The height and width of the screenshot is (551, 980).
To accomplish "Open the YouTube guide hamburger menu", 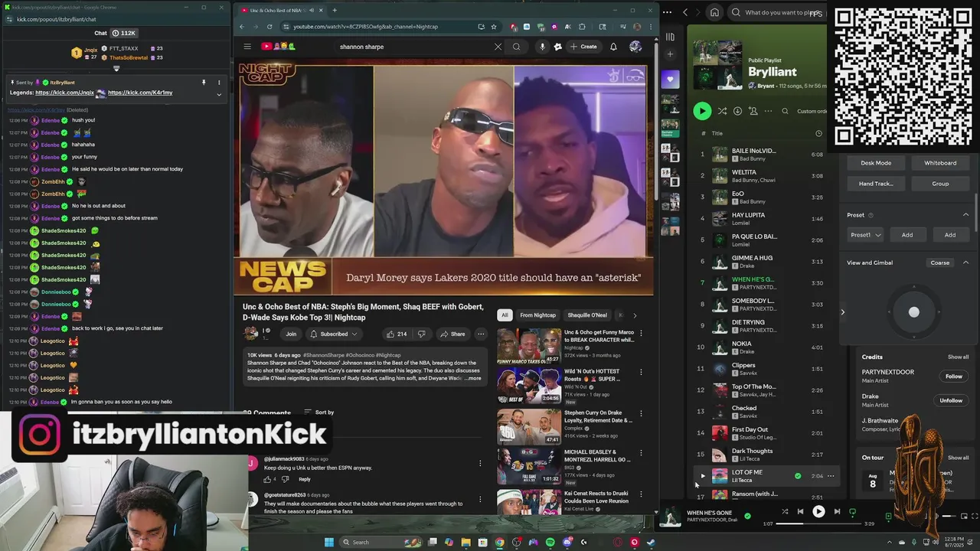I will 247,47.
